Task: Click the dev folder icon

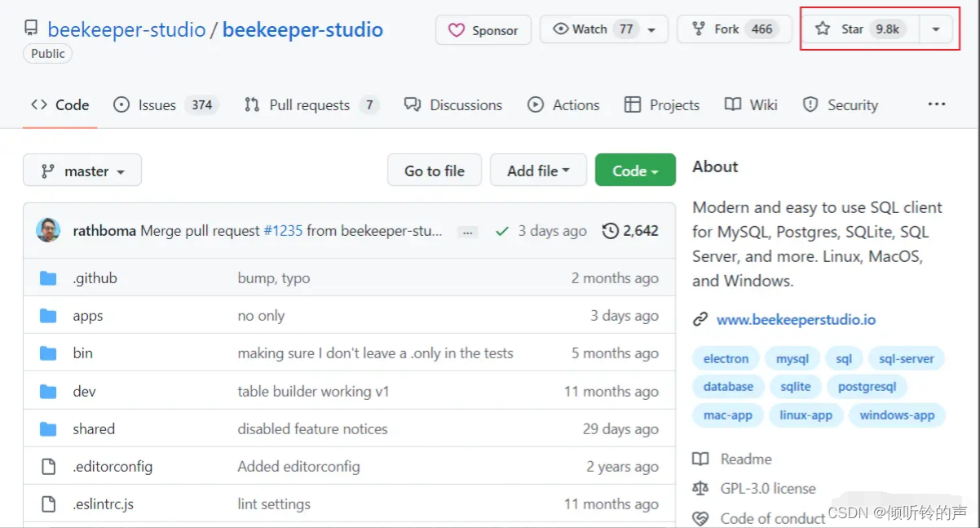Action: tap(48, 392)
